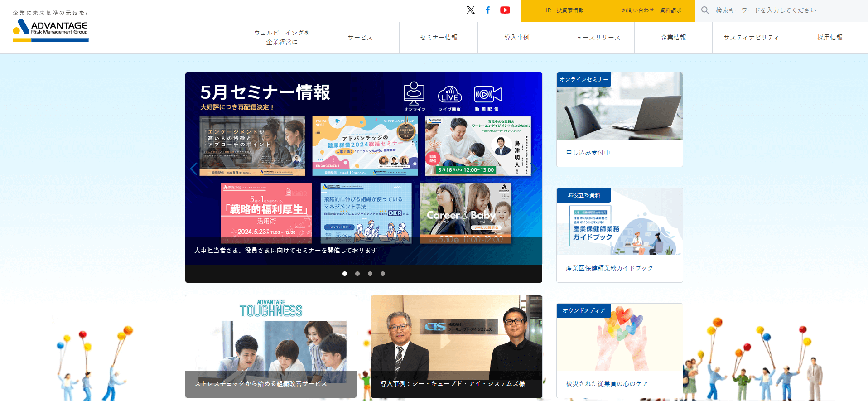Click the 産業医保健師業務ガイドブック link
The image size is (868, 401).
tap(609, 268)
